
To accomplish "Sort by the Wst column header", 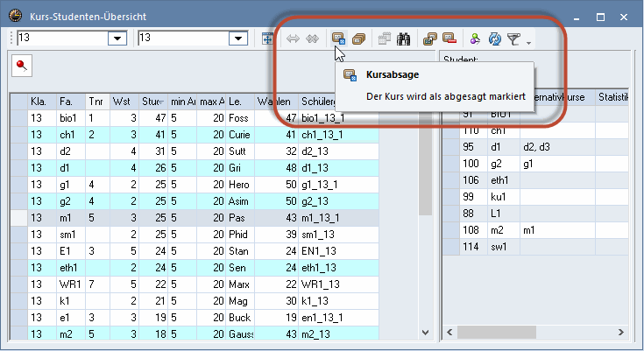I will [x=124, y=102].
